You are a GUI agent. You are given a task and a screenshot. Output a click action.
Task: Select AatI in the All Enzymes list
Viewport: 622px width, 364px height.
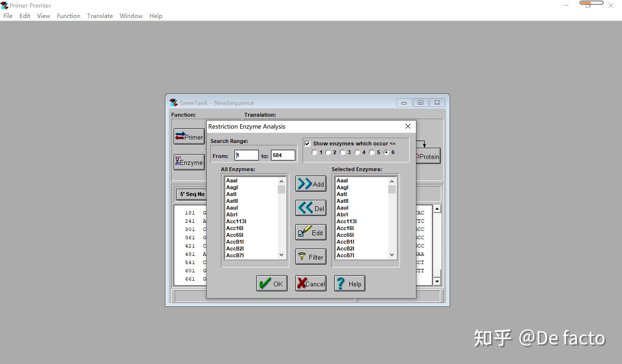click(x=252, y=194)
